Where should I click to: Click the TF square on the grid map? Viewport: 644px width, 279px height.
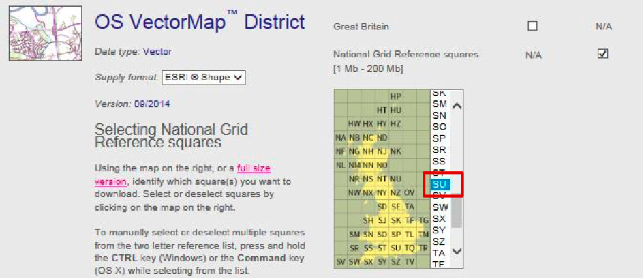[x=409, y=220]
